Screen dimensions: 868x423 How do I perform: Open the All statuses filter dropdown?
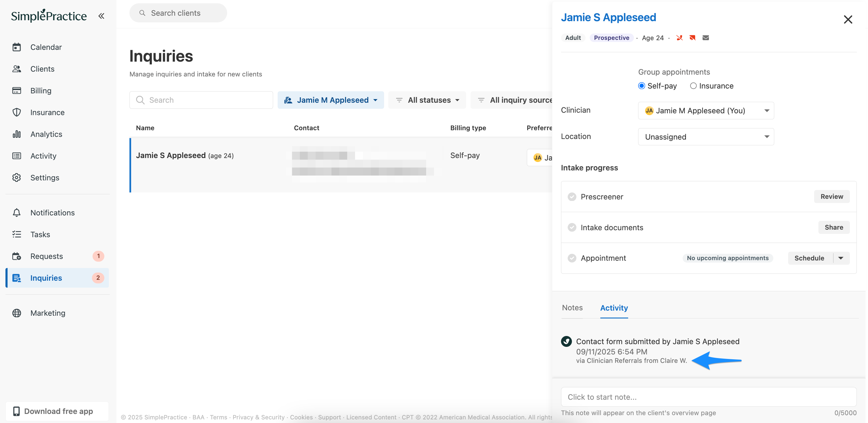[x=427, y=100]
